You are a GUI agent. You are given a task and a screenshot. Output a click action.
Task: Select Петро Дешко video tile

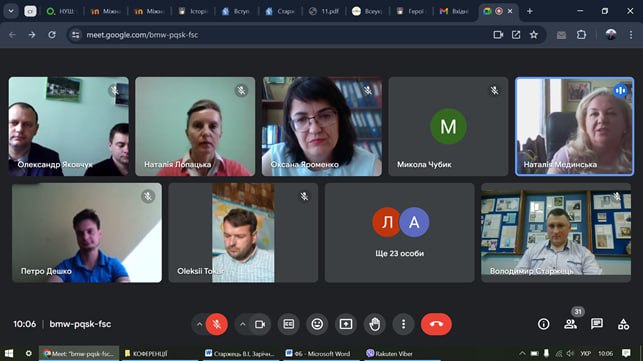[87, 233]
